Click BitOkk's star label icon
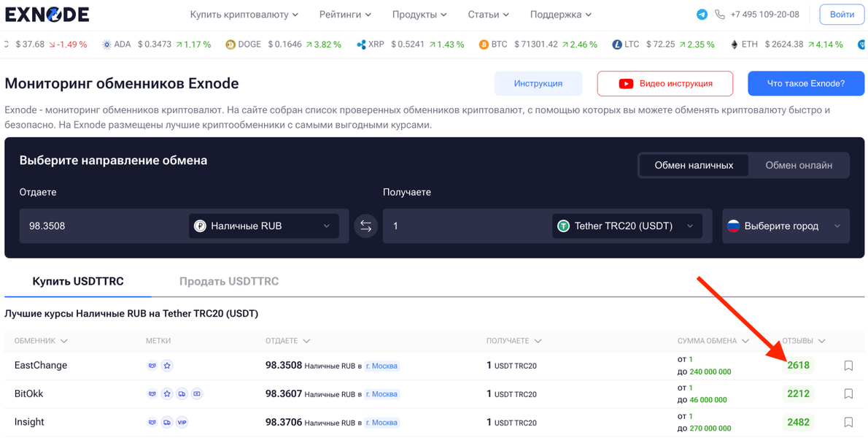The image size is (868, 438). click(167, 393)
